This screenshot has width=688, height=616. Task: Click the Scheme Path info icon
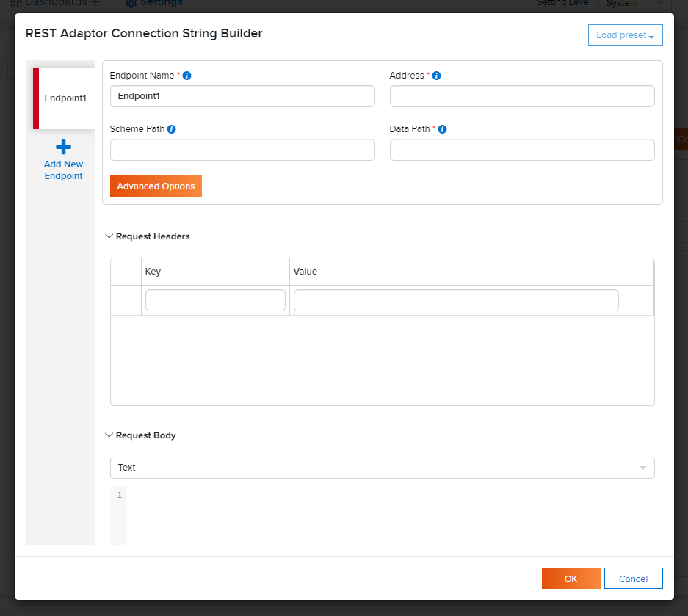172,129
